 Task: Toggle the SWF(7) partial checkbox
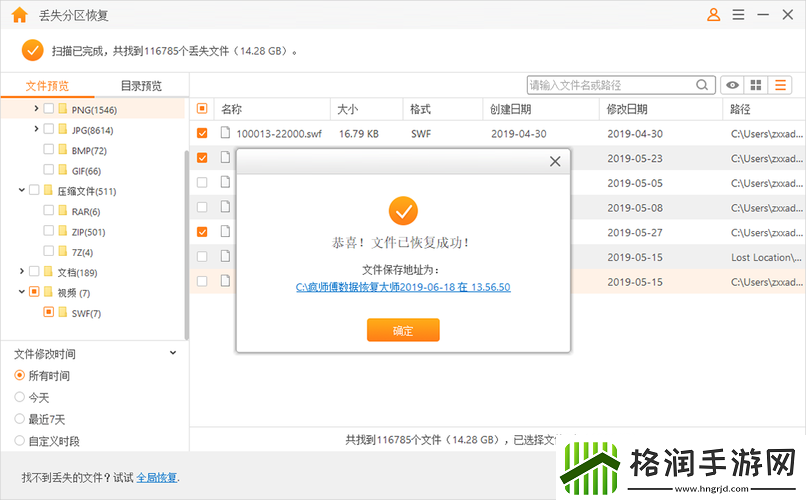tap(48, 311)
